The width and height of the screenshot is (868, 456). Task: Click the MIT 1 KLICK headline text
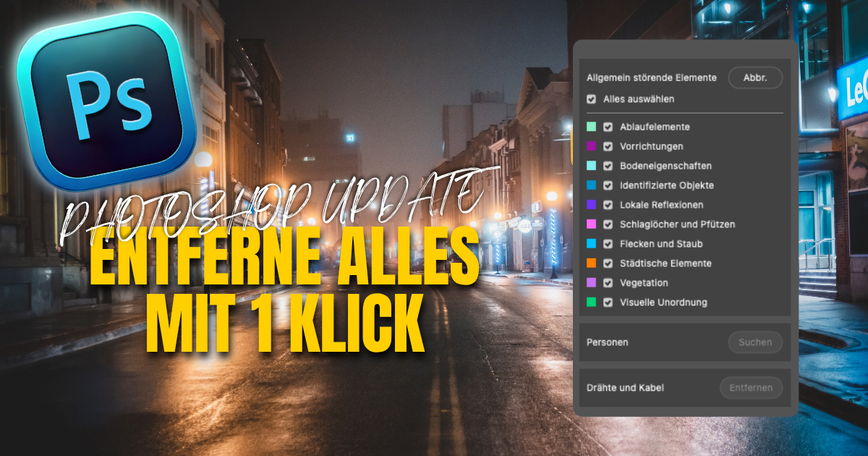285,324
